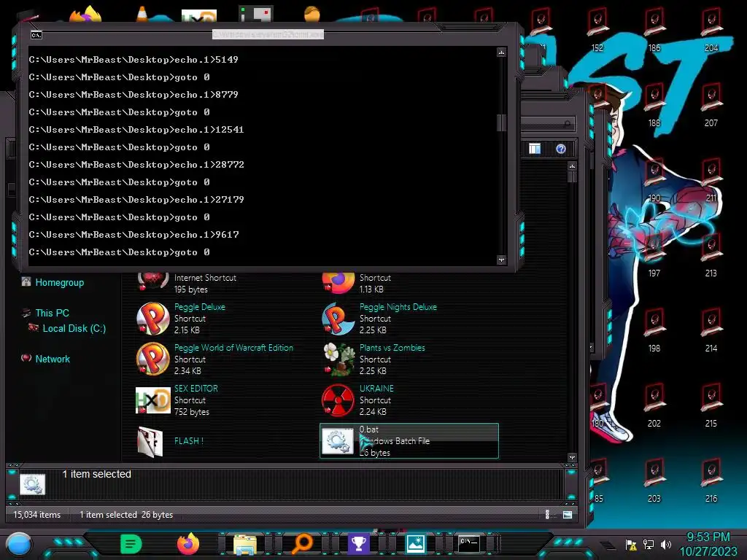747x560 pixels.
Task: Click the 'echo.1>5149' command line
Action: (133, 60)
